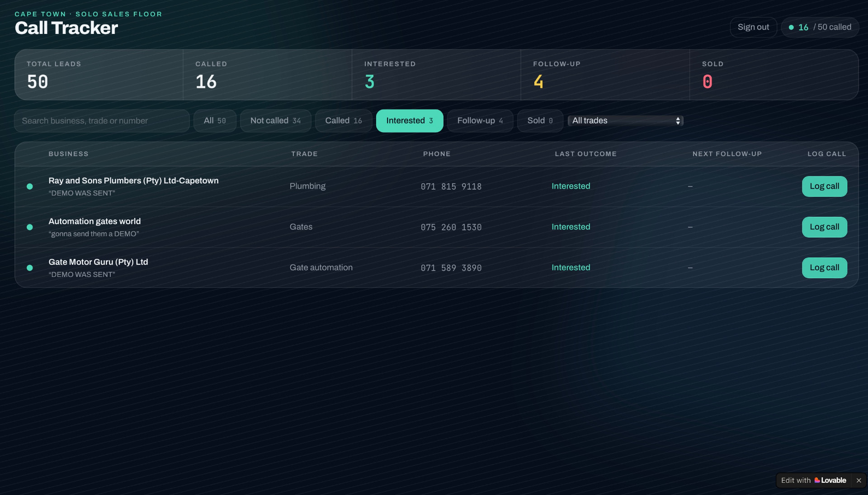Viewport: 868px width, 495px height.
Task: Click the green status dot for Automation gates world
Action: pyautogui.click(x=30, y=227)
